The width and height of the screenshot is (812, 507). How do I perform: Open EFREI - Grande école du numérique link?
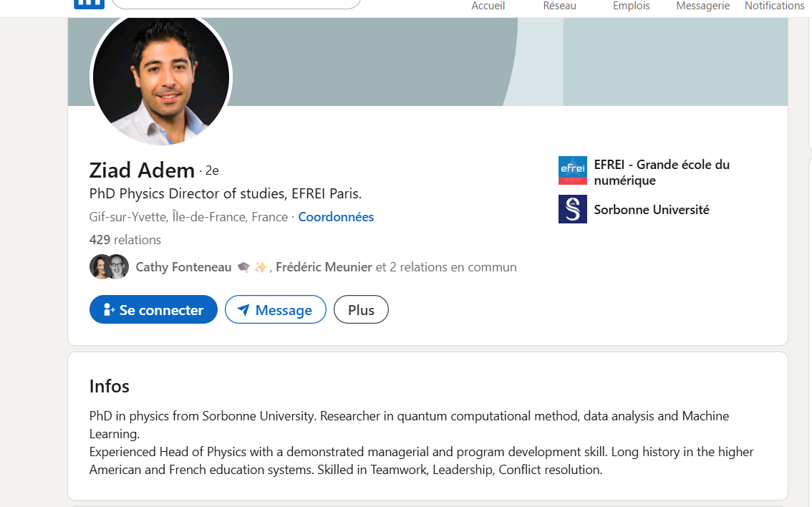[662, 173]
